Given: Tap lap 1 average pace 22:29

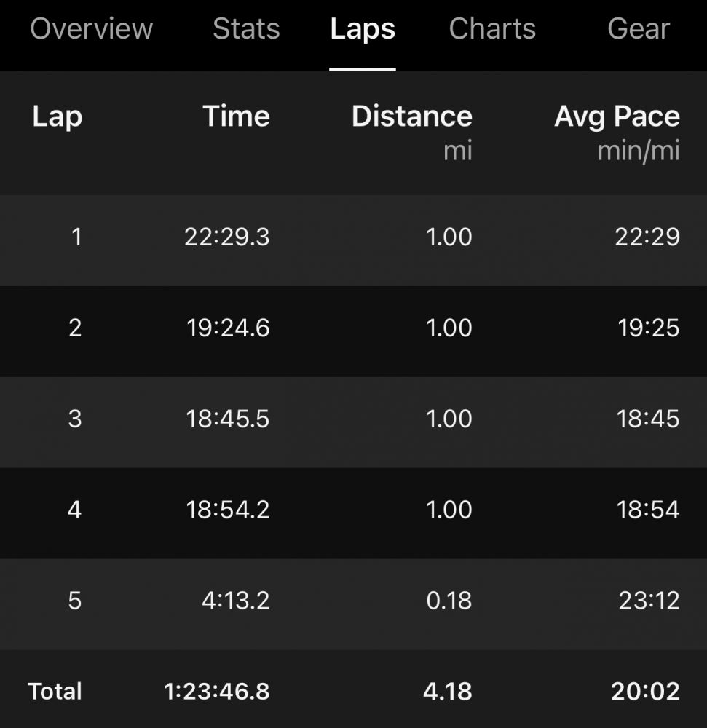Looking at the screenshot, I should click(x=647, y=237).
